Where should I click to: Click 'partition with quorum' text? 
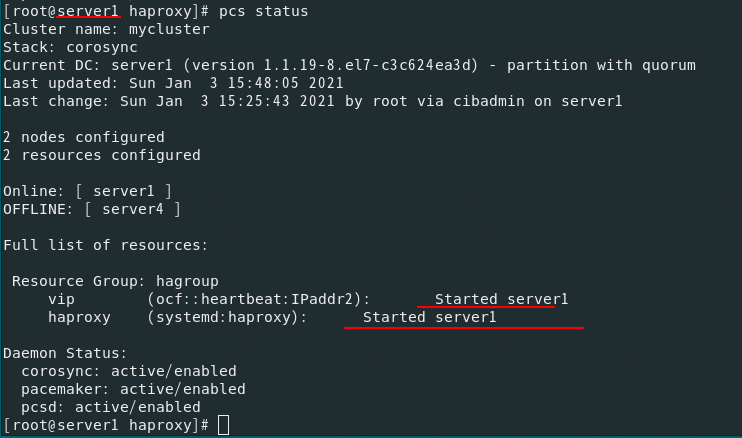tap(601, 65)
